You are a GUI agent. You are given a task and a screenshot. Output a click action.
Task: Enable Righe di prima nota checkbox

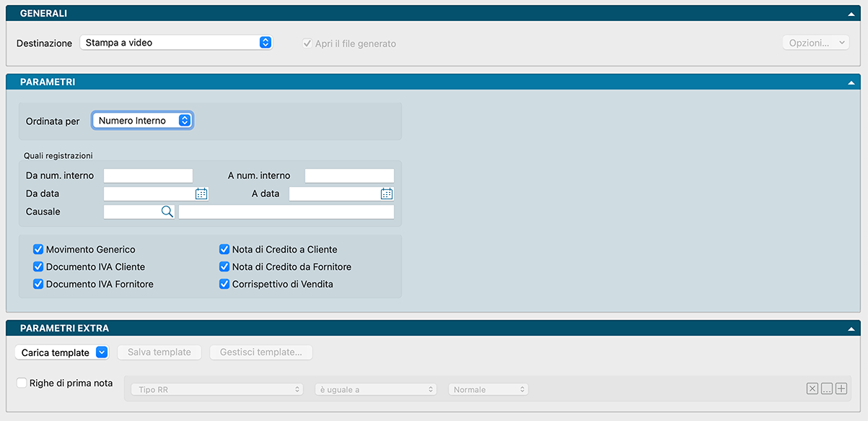click(22, 383)
